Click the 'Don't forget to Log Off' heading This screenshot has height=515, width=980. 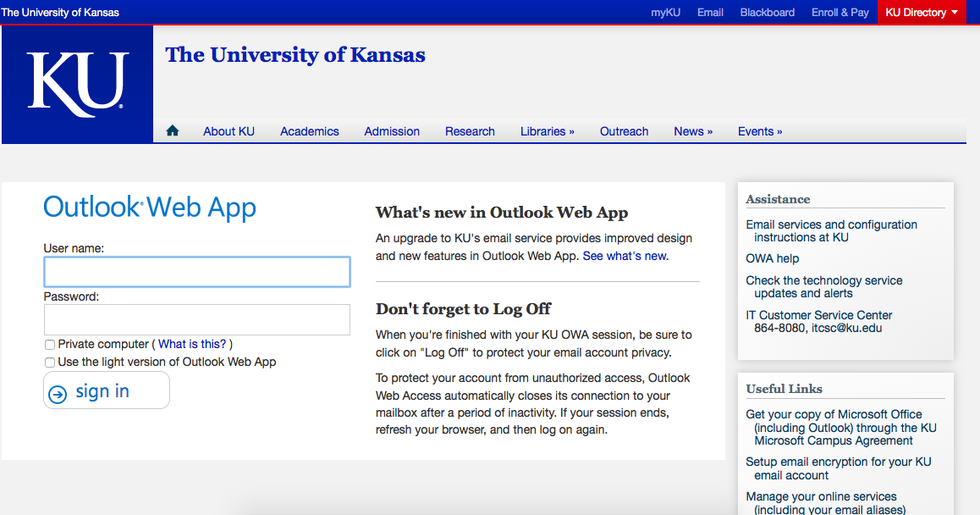tap(463, 308)
